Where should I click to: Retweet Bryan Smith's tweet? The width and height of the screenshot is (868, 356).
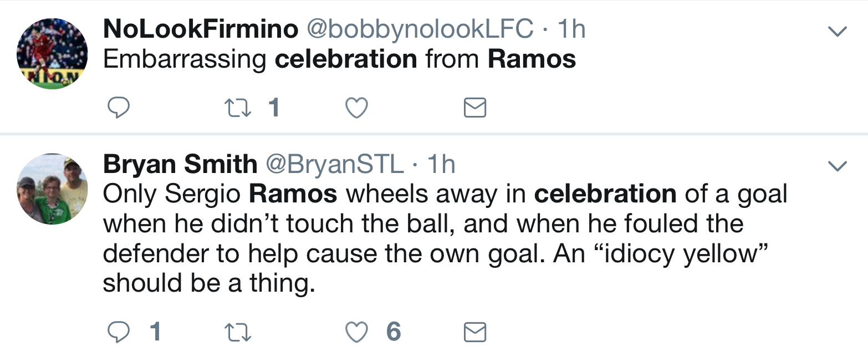pos(237,332)
